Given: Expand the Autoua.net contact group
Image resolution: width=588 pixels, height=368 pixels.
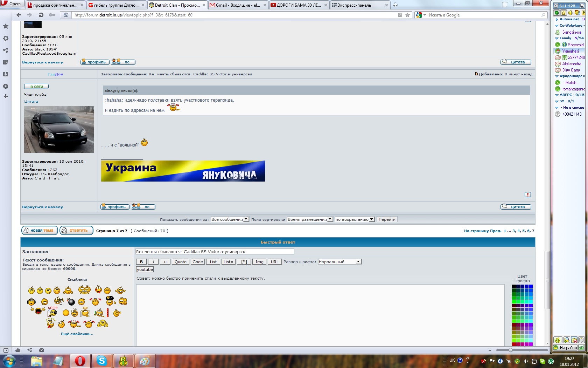Looking at the screenshot, I should 557,19.
